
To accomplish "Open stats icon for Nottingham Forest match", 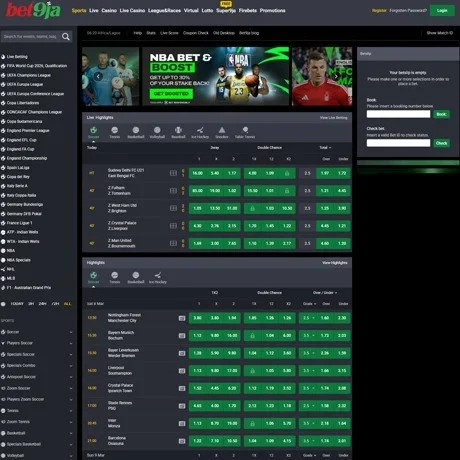I will coord(182,318).
